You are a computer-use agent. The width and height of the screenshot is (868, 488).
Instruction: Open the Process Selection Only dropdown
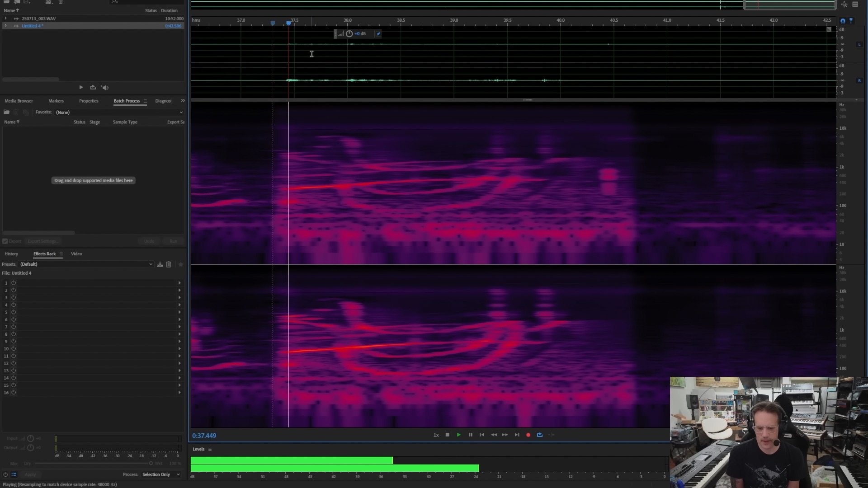pyautogui.click(x=161, y=474)
